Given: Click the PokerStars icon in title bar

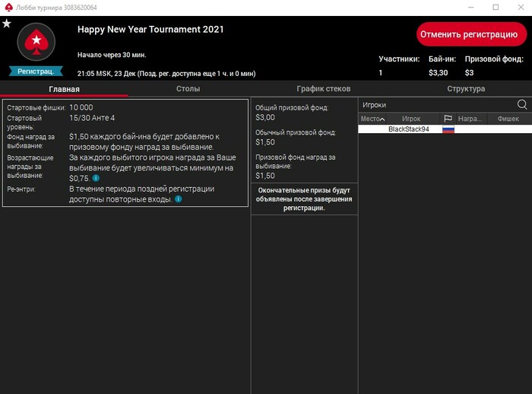Looking at the screenshot, I should pyautogui.click(x=8, y=8).
